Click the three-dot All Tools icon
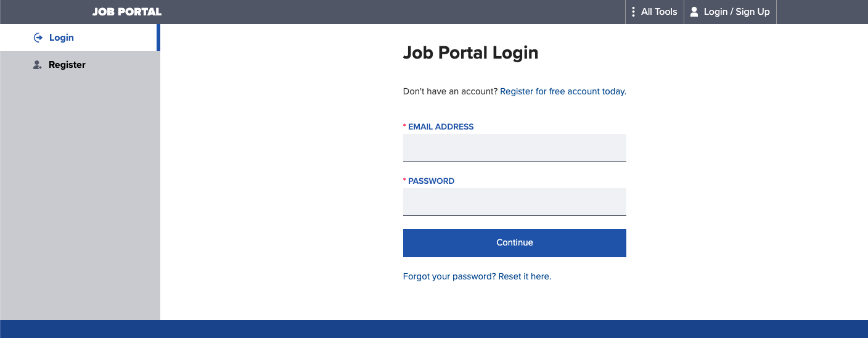Viewport: 868px width, 338px height. pyautogui.click(x=633, y=12)
